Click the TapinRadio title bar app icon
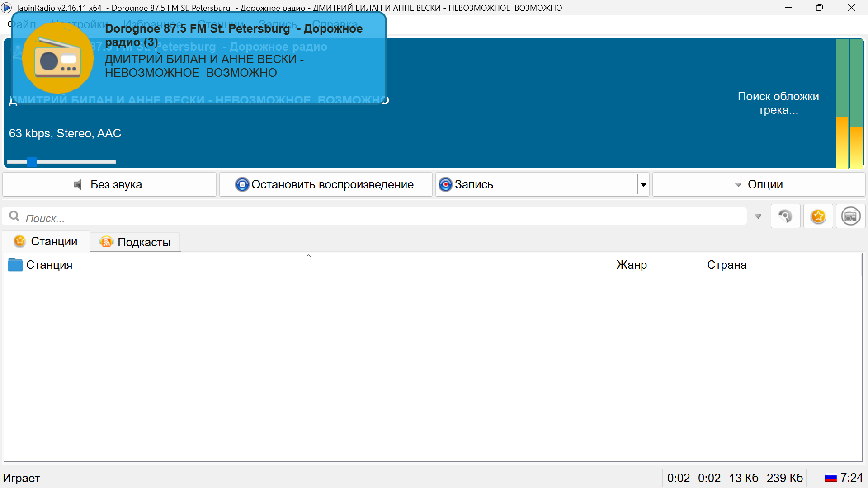The image size is (868, 488). (x=7, y=8)
